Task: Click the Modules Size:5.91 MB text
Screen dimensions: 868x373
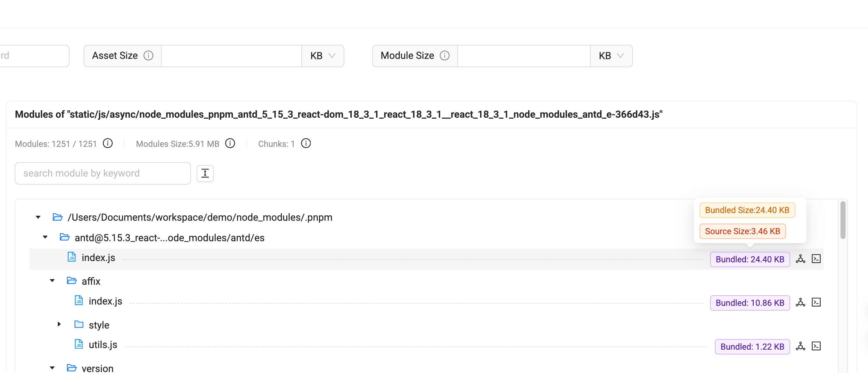Action: [177, 144]
